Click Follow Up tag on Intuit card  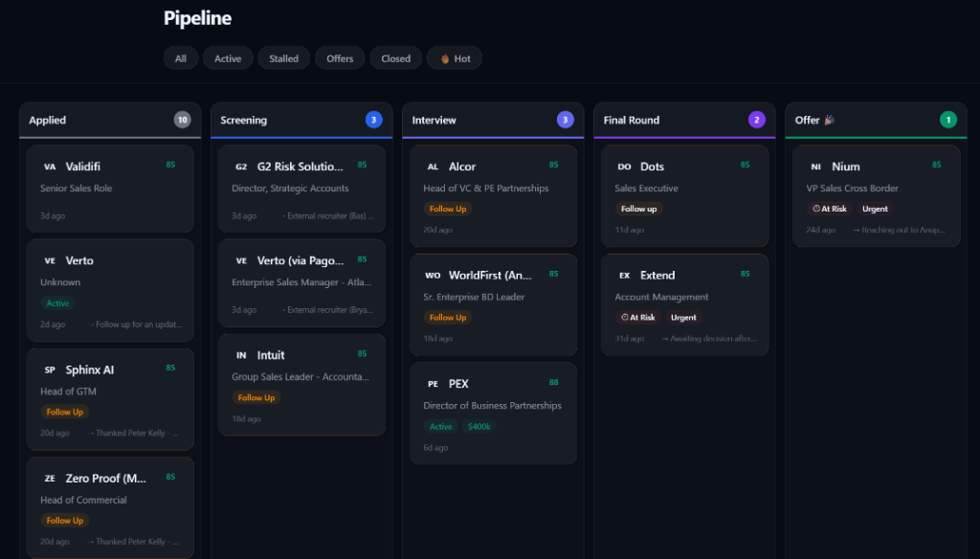coord(256,397)
